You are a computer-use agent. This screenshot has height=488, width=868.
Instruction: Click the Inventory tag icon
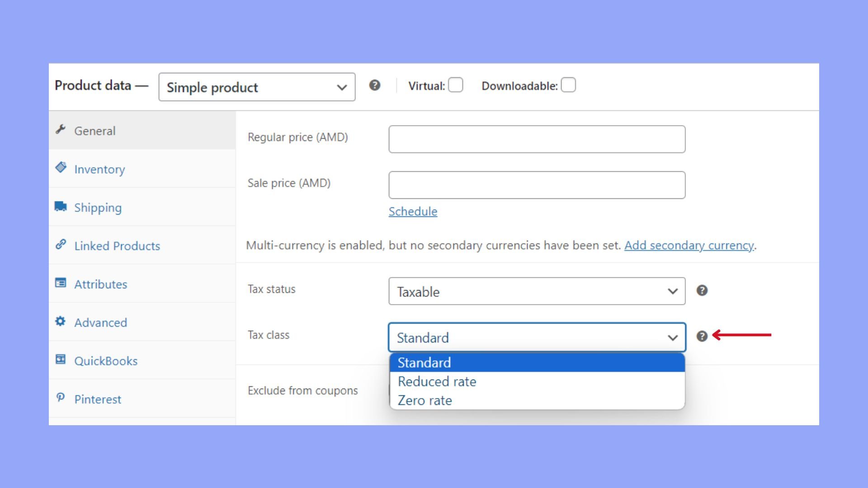(x=61, y=168)
